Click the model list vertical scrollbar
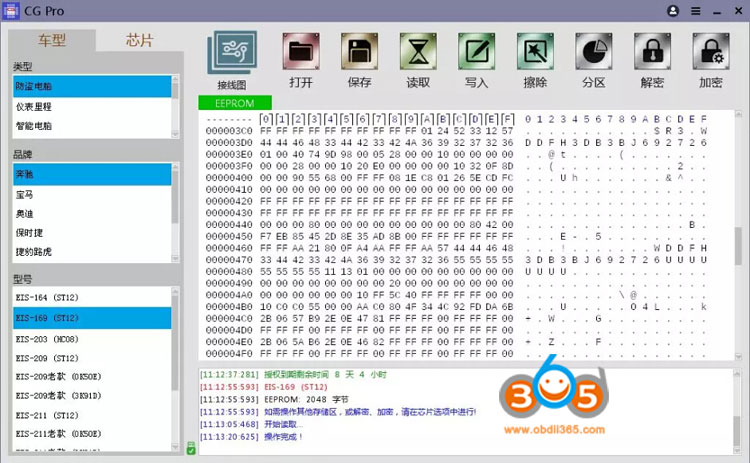This screenshot has width=750, height=463. pos(176,360)
